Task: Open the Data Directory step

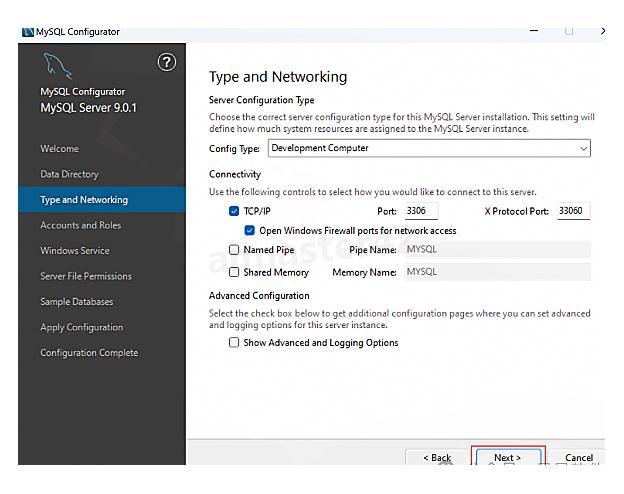Action: coord(69,174)
